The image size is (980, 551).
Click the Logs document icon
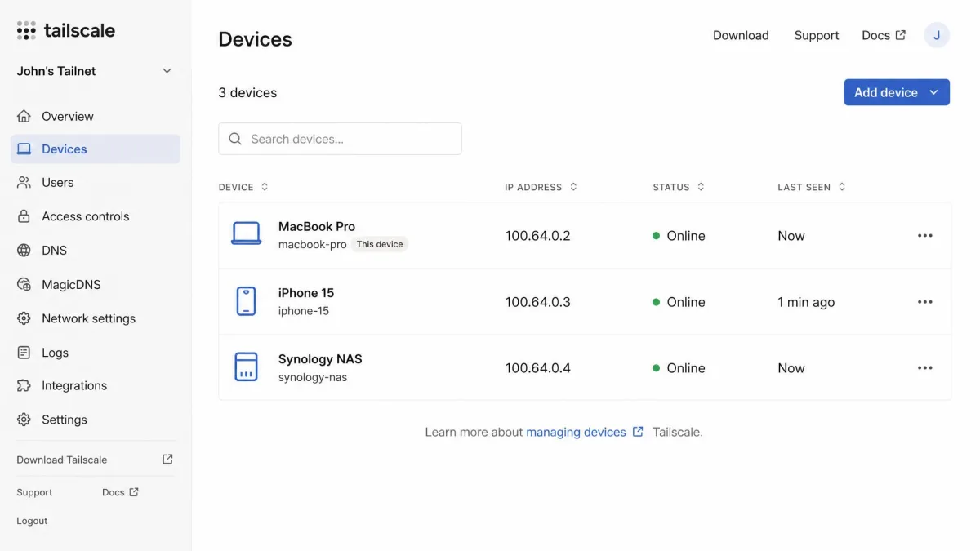(24, 353)
